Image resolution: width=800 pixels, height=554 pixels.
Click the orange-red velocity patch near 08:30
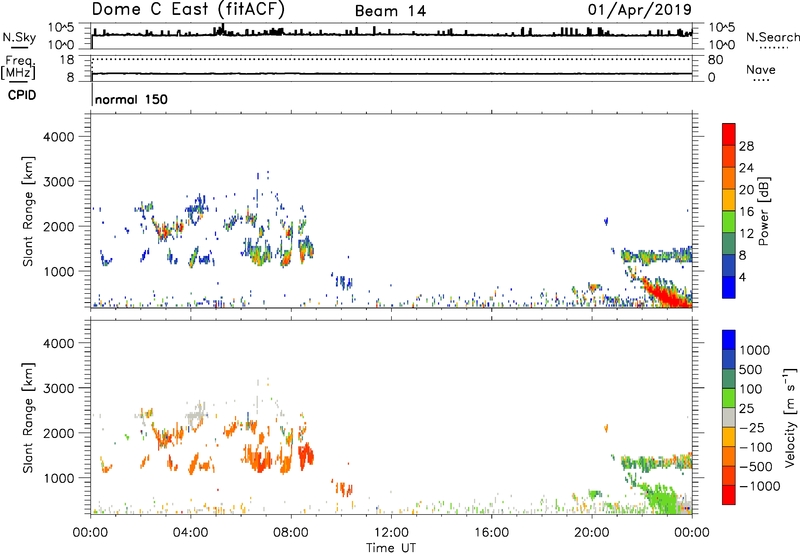coord(306,456)
